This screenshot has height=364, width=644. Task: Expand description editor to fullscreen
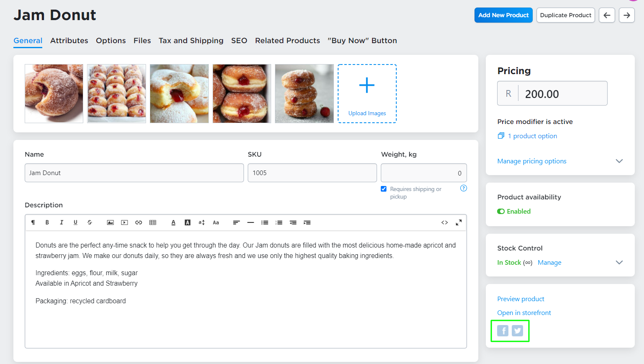459,222
